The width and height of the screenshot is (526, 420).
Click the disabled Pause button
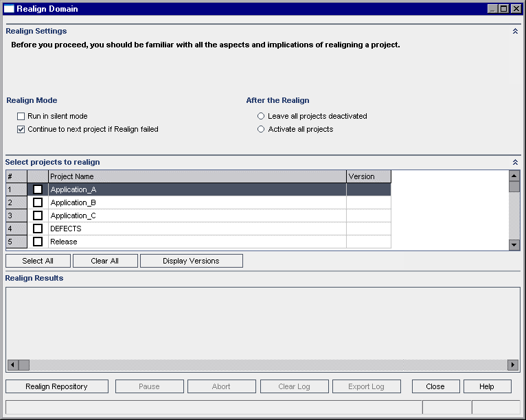[x=149, y=386]
